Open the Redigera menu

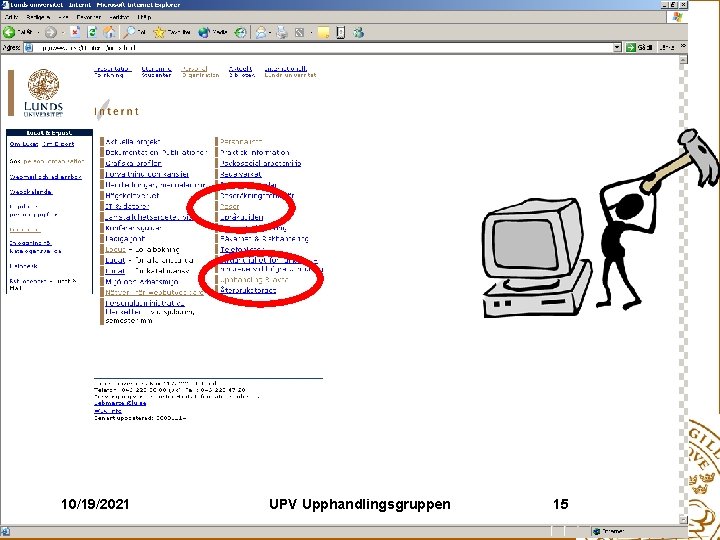[38, 17]
